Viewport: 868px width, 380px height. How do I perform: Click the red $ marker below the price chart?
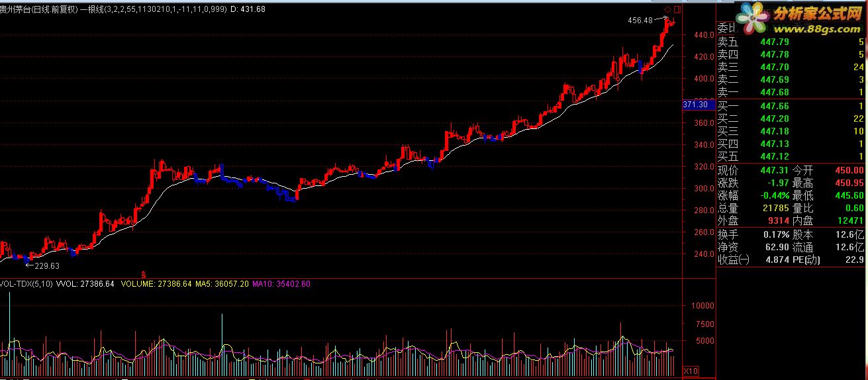pyautogui.click(x=144, y=273)
